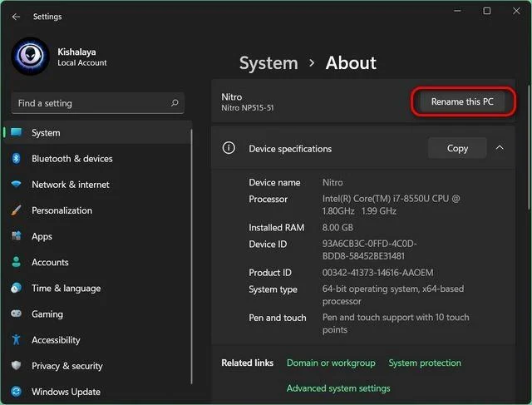This screenshot has height=405, width=532.
Task: Go back using the back arrow
Action: (16, 17)
